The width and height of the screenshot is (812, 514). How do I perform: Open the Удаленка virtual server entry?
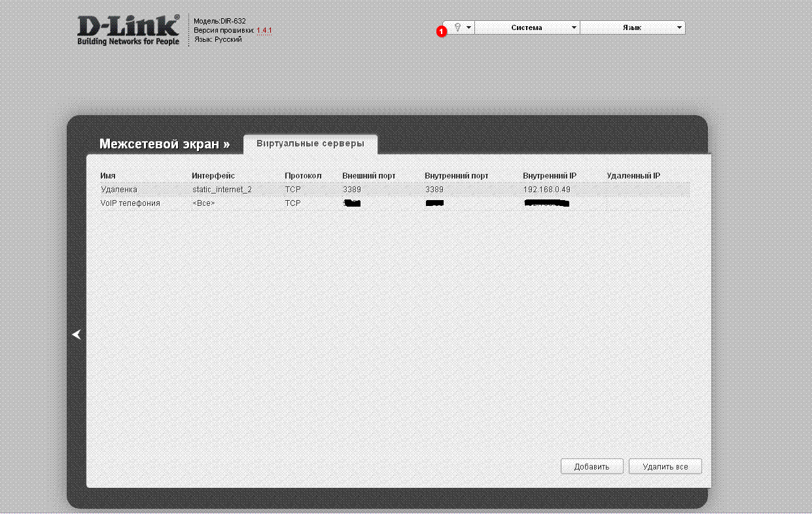119,190
